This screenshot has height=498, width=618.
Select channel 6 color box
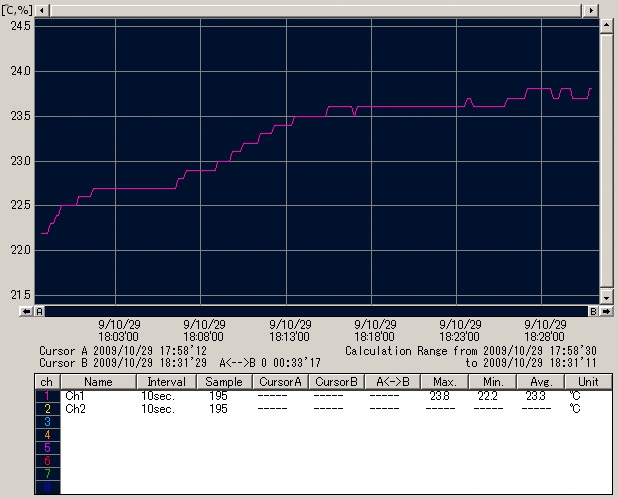coord(47,461)
